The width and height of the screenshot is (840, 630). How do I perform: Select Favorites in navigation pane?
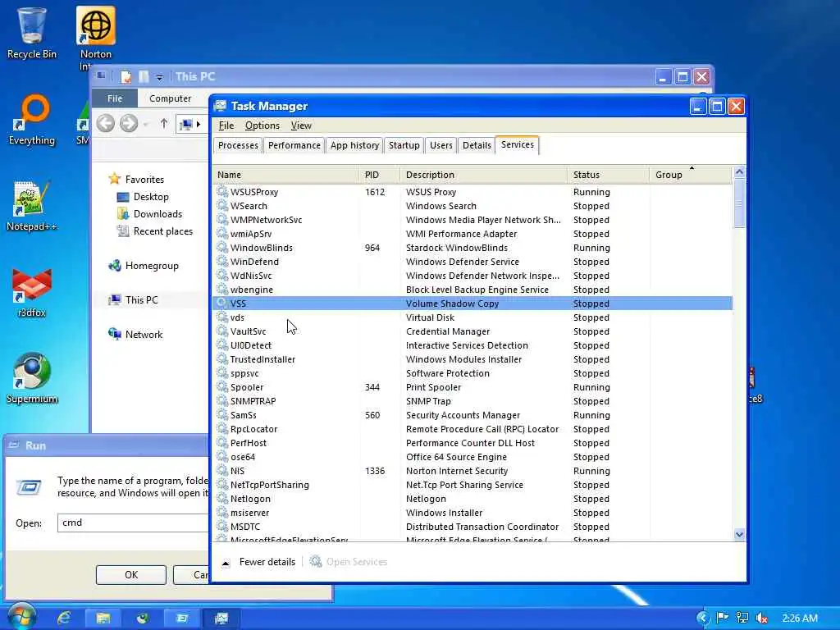coord(136,179)
